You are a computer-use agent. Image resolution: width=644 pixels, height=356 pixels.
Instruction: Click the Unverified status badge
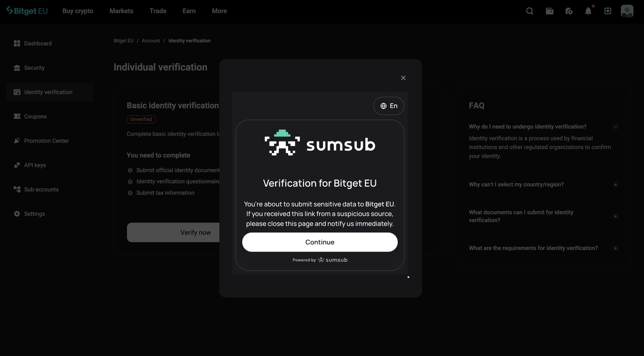point(141,119)
